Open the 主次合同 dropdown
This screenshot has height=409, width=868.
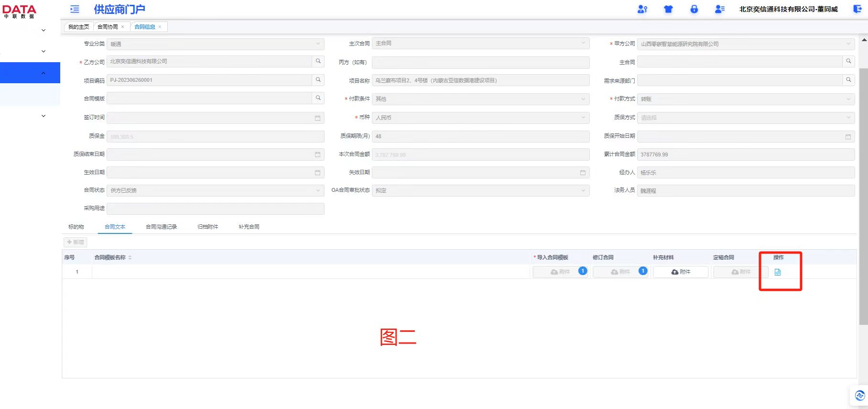(481, 44)
